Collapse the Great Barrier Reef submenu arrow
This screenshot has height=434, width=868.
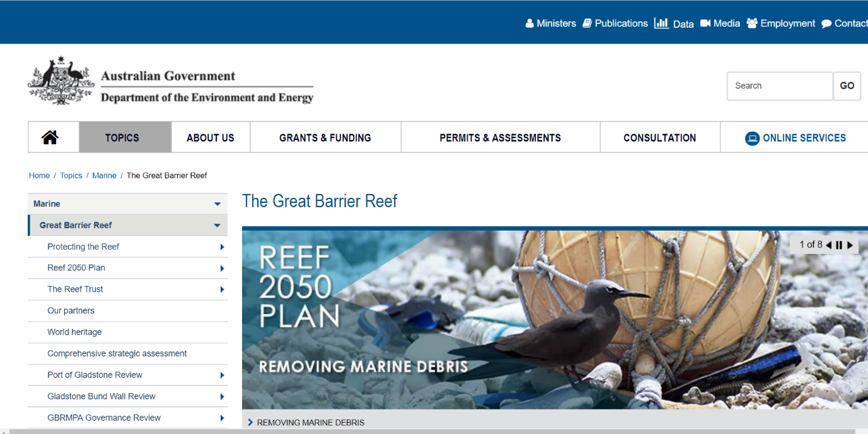pos(217,226)
